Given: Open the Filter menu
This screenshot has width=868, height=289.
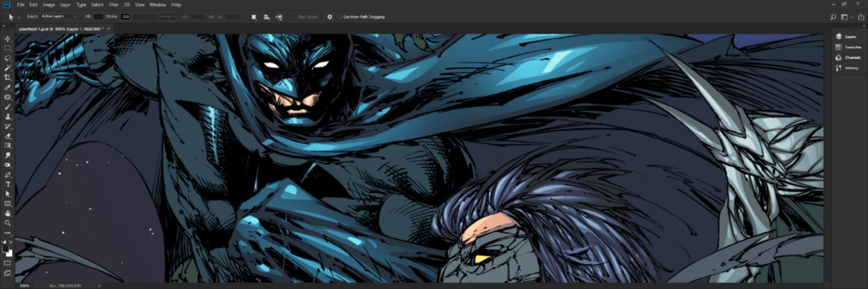Looking at the screenshot, I should (x=113, y=5).
